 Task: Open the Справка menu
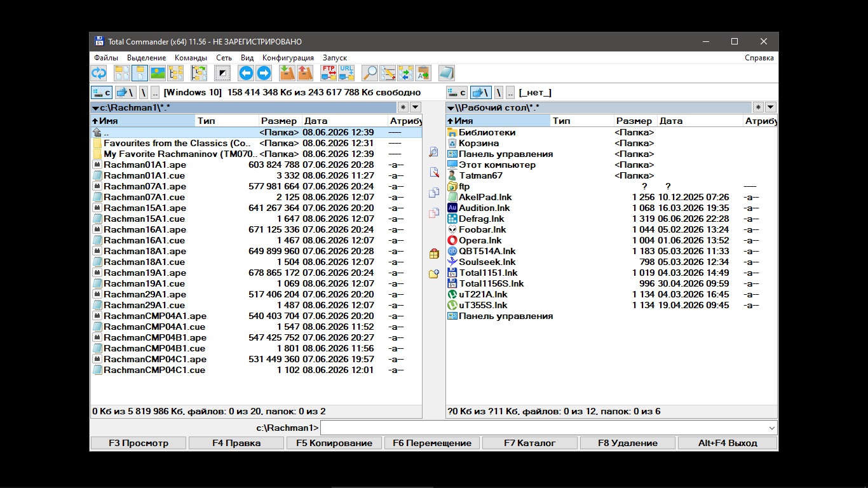coord(759,58)
